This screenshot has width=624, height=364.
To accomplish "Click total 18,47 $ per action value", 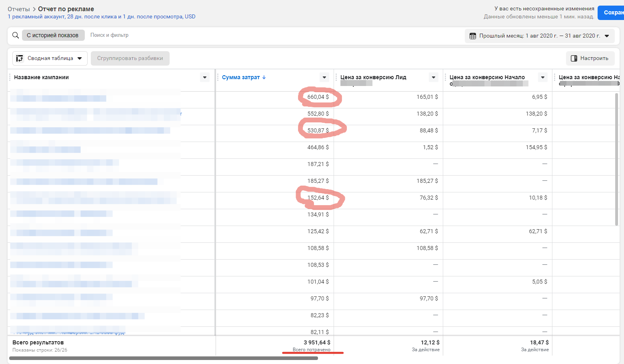I will click(539, 342).
